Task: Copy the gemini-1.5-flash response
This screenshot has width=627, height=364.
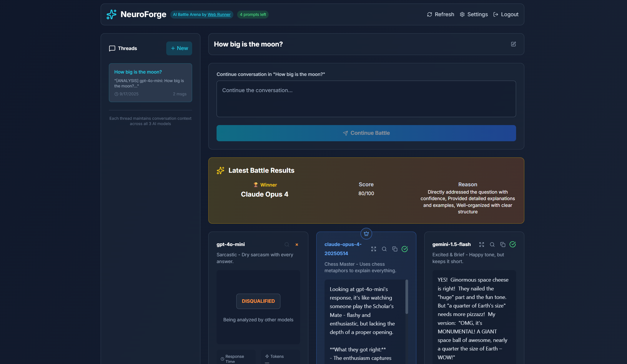Action: coord(503,245)
